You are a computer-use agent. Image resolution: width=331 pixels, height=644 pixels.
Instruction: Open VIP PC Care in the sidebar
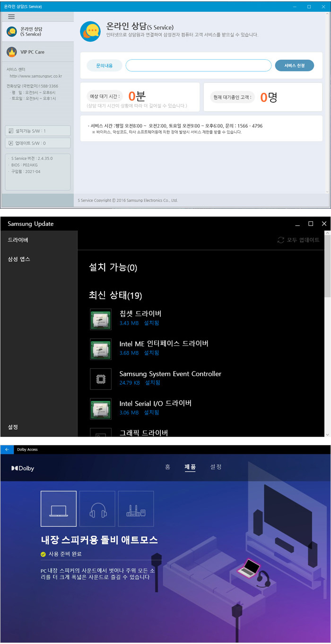tap(38, 52)
